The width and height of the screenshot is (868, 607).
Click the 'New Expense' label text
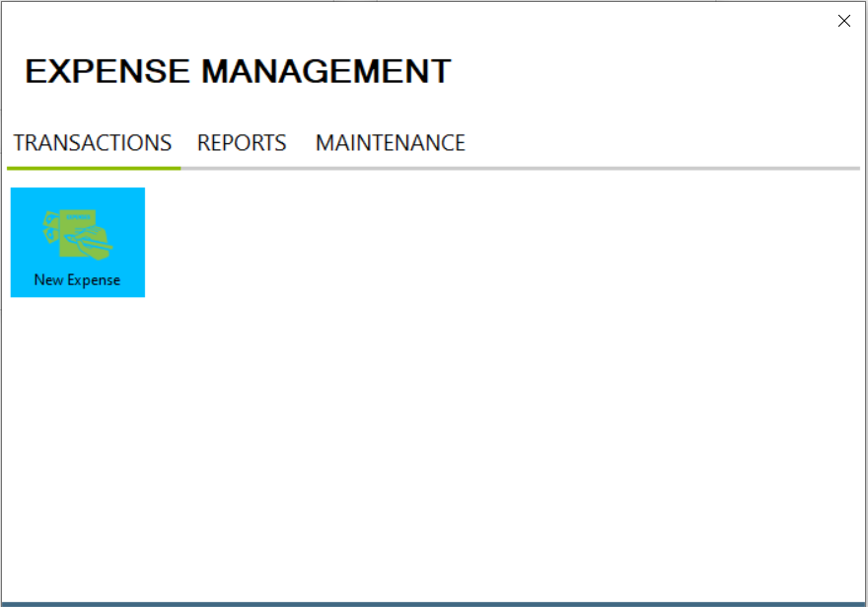(77, 280)
